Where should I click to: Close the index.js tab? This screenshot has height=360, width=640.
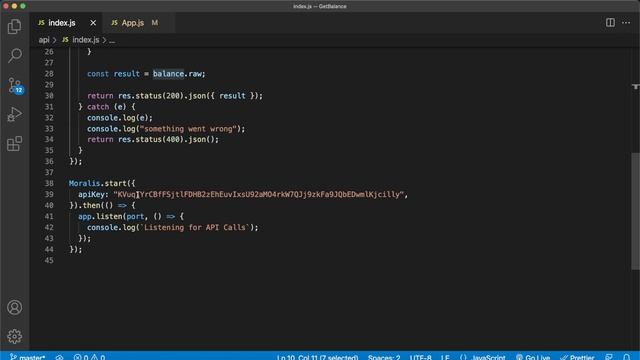coord(93,23)
